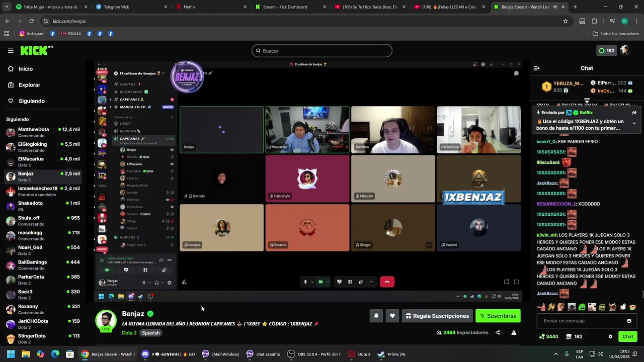The image size is (644, 362).
Task: Click the Regala Suscripciones button
Action: click(437, 316)
